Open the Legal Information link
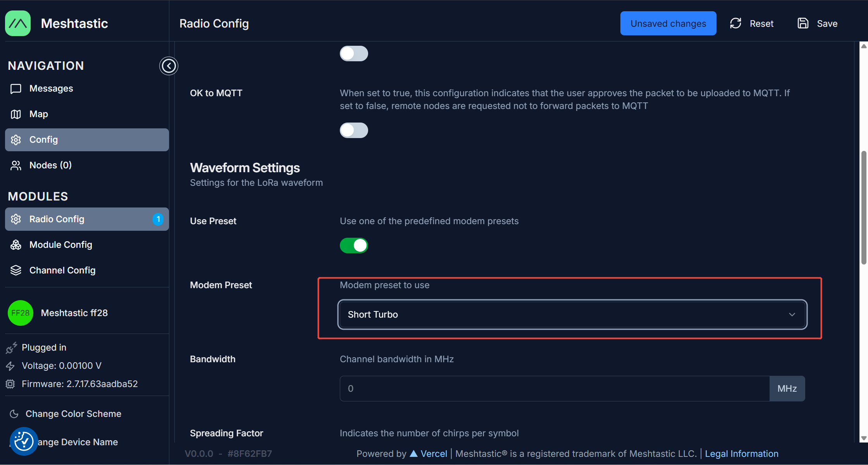The image size is (868, 465). pos(741,454)
